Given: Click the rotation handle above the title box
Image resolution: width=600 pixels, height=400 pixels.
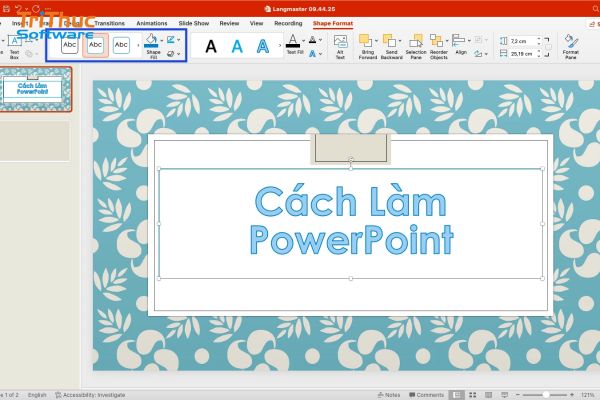Looking at the screenshot, I should 351,159.
